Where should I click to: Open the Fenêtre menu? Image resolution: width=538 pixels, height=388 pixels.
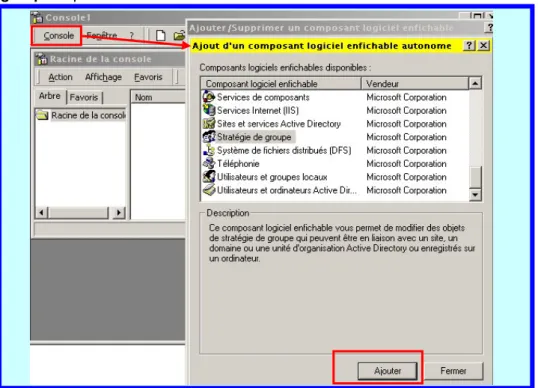coord(102,36)
